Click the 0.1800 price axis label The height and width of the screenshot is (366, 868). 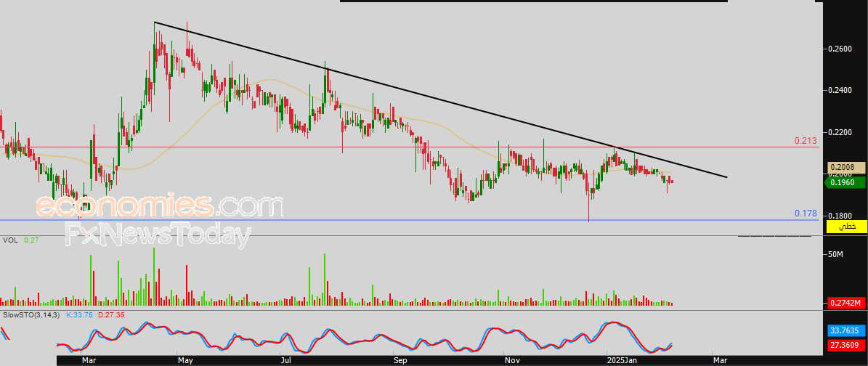pos(839,216)
